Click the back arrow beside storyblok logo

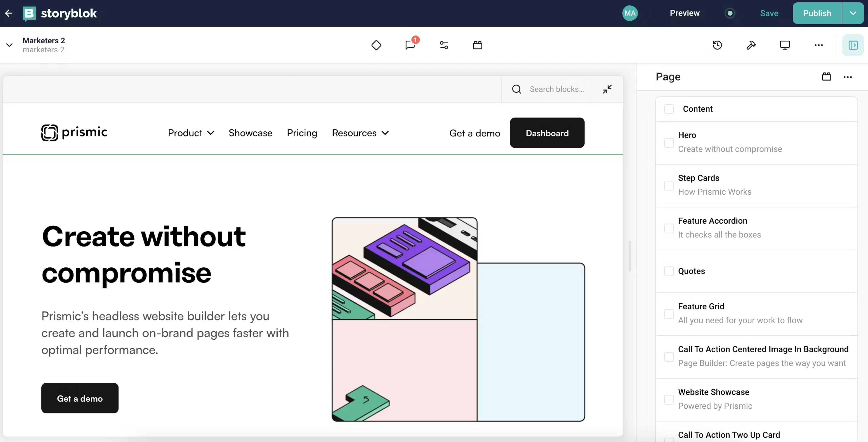coord(9,13)
